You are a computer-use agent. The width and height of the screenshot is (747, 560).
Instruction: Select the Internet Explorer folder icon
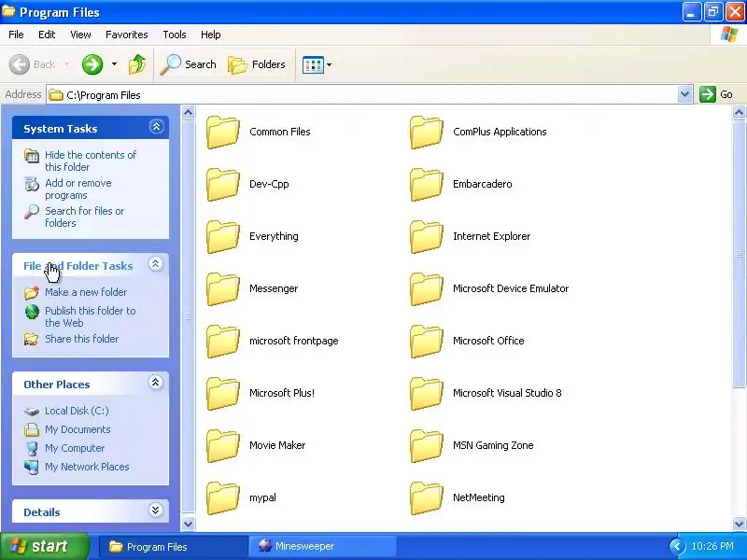tap(427, 237)
